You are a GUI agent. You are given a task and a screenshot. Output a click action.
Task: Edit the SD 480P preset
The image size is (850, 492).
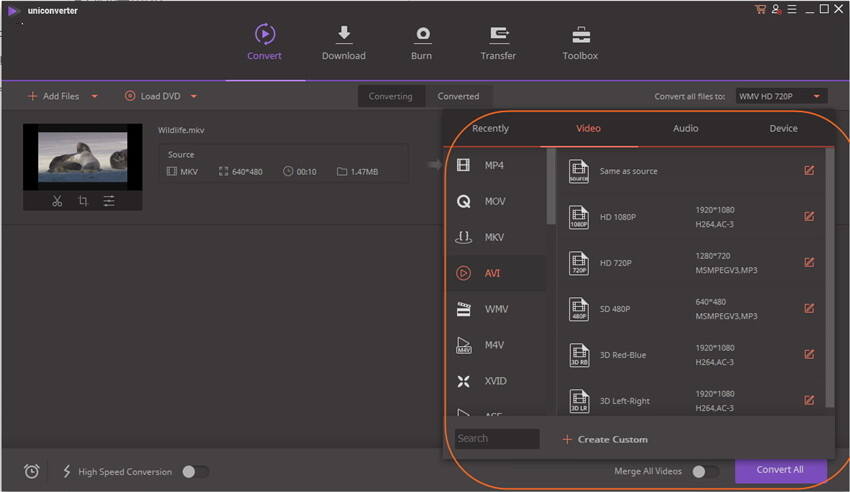[x=809, y=309]
